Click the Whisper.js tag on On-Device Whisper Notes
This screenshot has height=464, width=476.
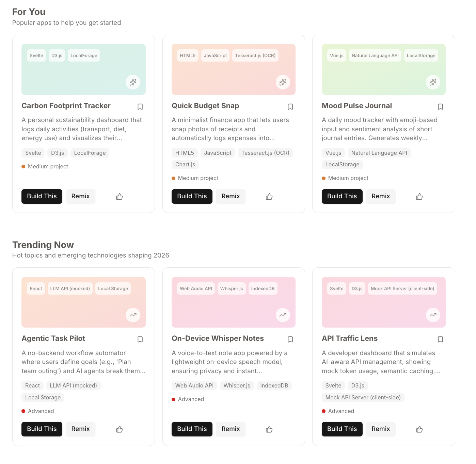coord(237,385)
